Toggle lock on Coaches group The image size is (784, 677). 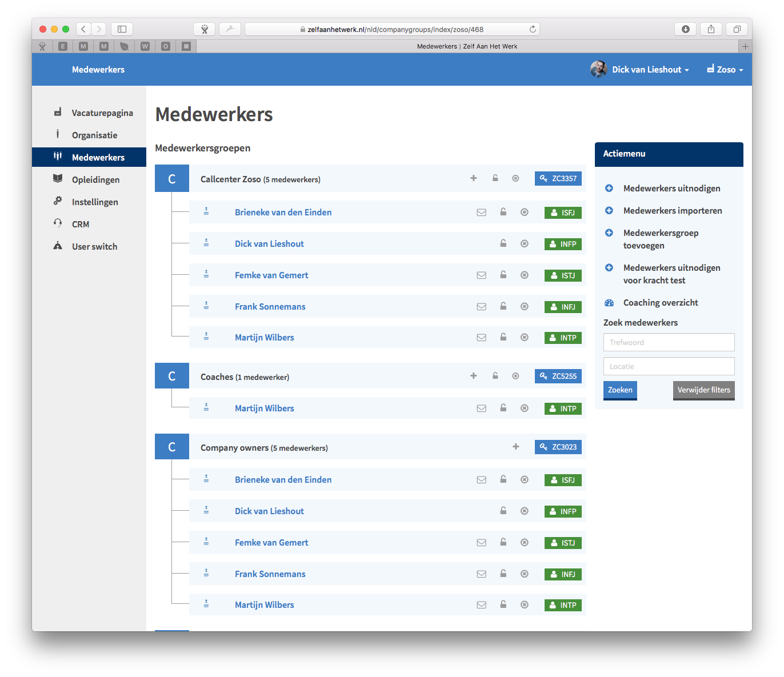pos(495,376)
